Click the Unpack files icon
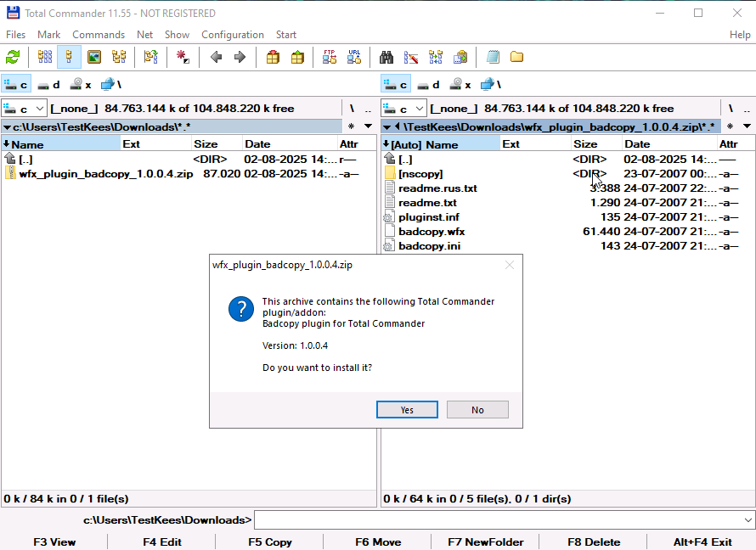 click(x=297, y=58)
